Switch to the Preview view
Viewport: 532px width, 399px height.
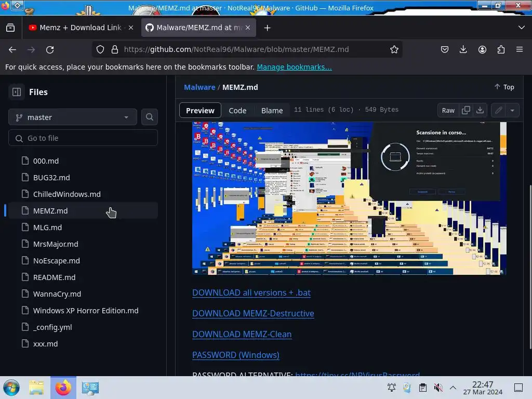tap(200, 110)
